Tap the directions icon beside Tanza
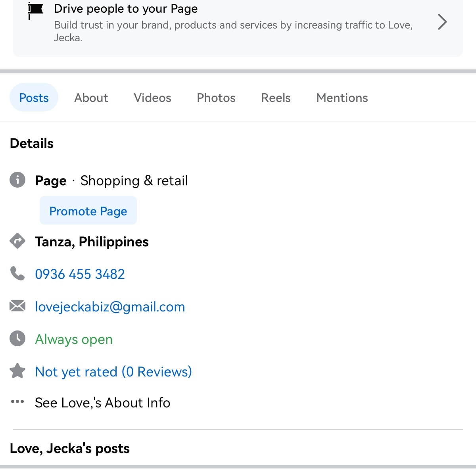 coord(17,241)
